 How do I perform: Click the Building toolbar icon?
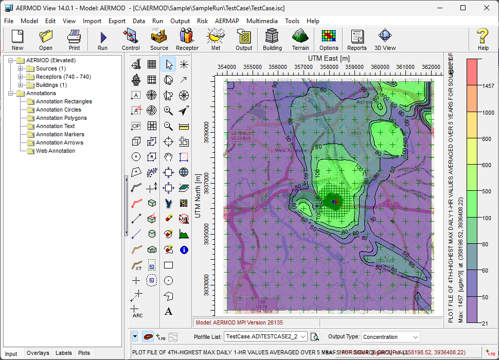click(x=272, y=40)
